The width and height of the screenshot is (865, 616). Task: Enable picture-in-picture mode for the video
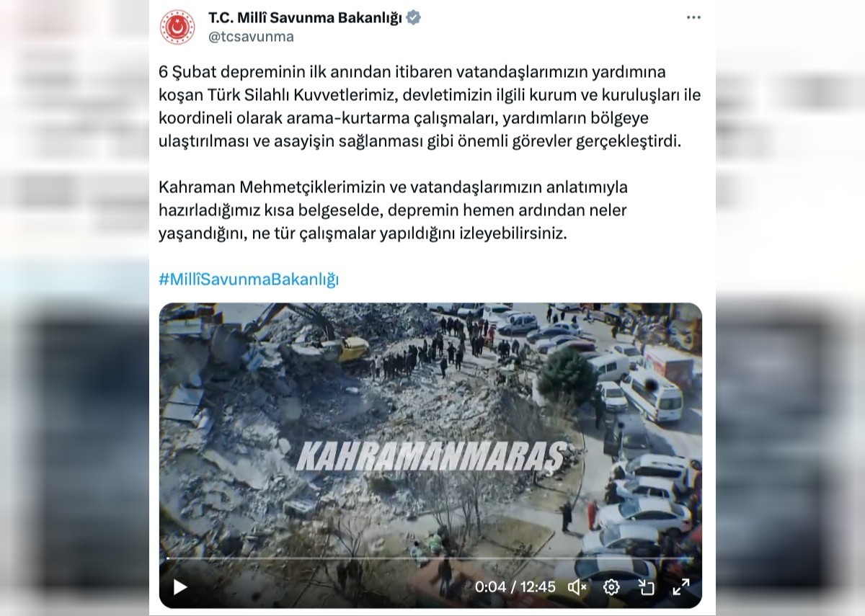click(x=647, y=587)
